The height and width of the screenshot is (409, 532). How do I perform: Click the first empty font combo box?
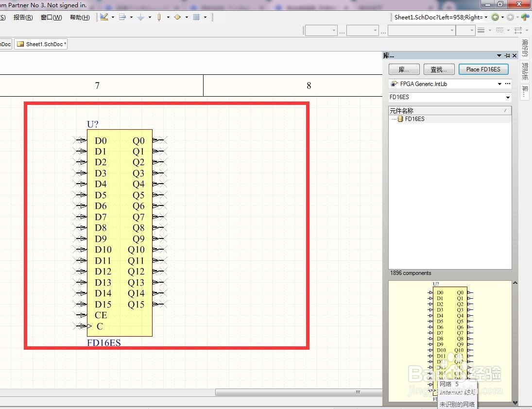tap(321, 31)
